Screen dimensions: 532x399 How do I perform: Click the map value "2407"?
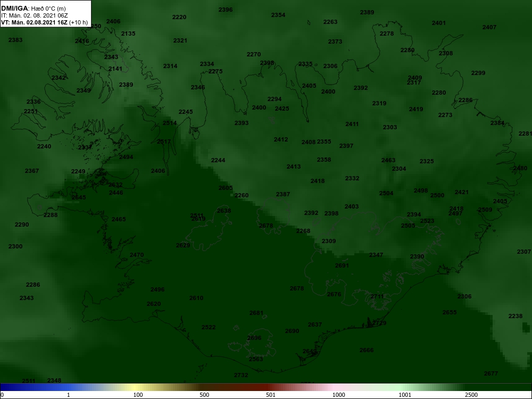pyautogui.click(x=489, y=27)
